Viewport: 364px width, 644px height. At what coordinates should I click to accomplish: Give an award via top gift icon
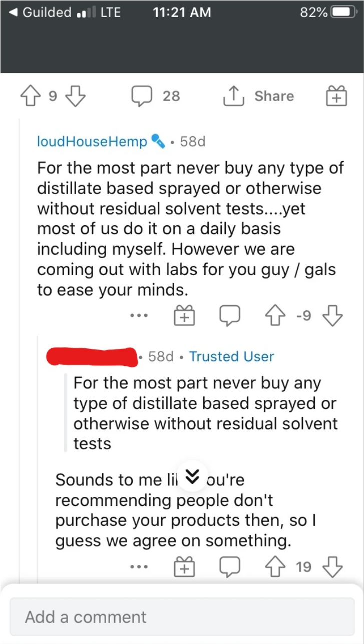(x=336, y=96)
